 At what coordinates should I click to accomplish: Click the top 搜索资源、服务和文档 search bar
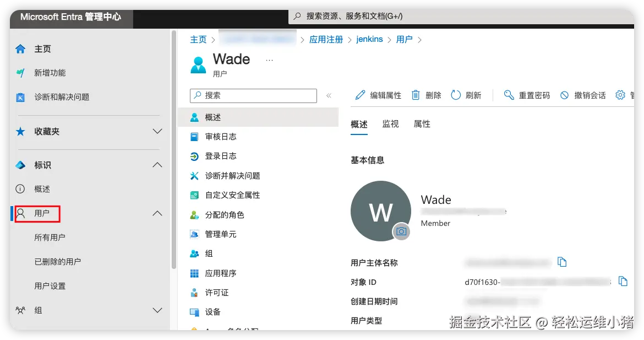[x=461, y=17]
